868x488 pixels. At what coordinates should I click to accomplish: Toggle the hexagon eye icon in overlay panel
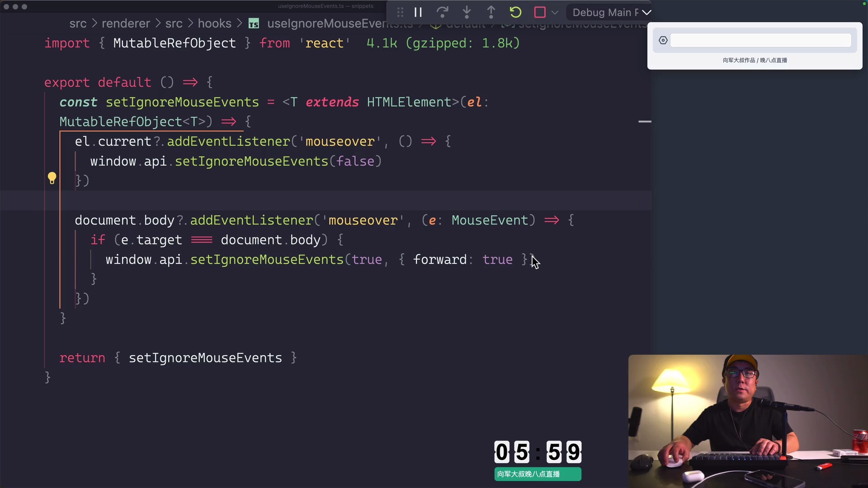point(663,40)
